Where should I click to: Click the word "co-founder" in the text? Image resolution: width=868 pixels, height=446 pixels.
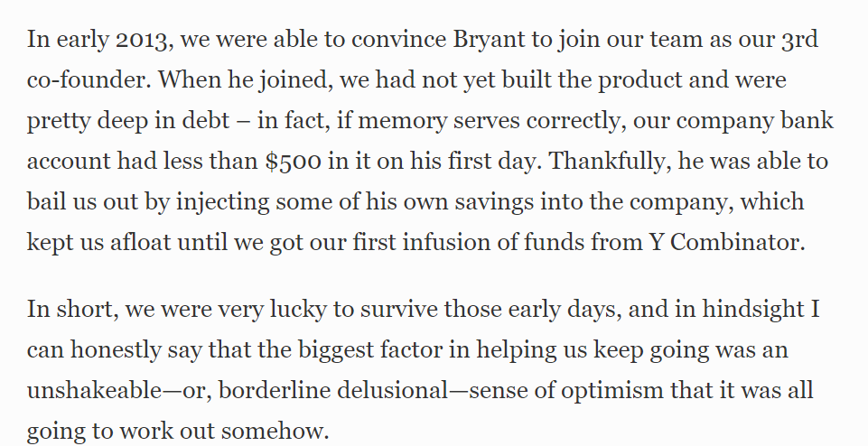tap(88, 80)
